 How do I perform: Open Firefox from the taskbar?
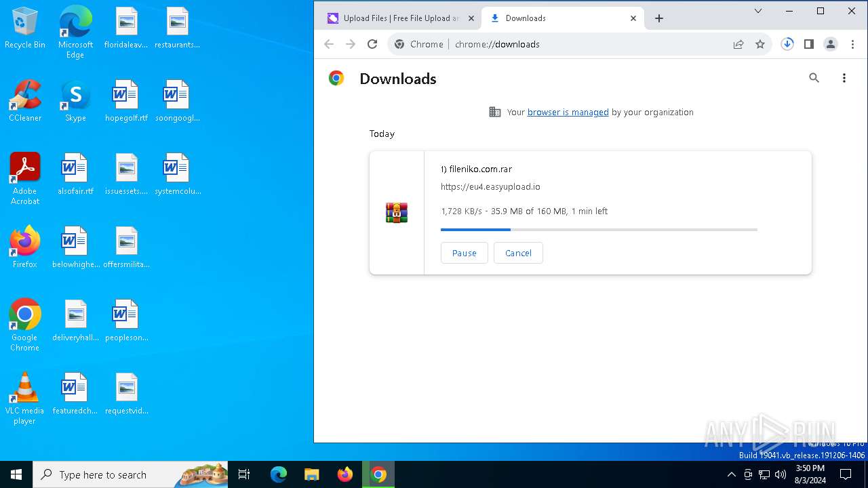(x=345, y=474)
